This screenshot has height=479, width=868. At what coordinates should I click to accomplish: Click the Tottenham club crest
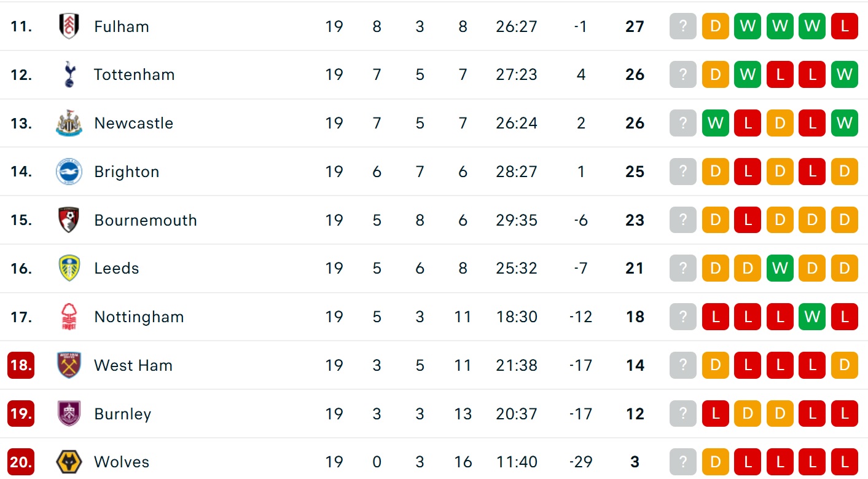click(69, 75)
